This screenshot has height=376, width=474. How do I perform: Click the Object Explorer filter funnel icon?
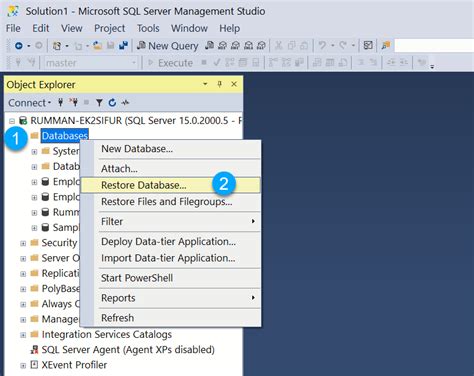pyautogui.click(x=99, y=103)
